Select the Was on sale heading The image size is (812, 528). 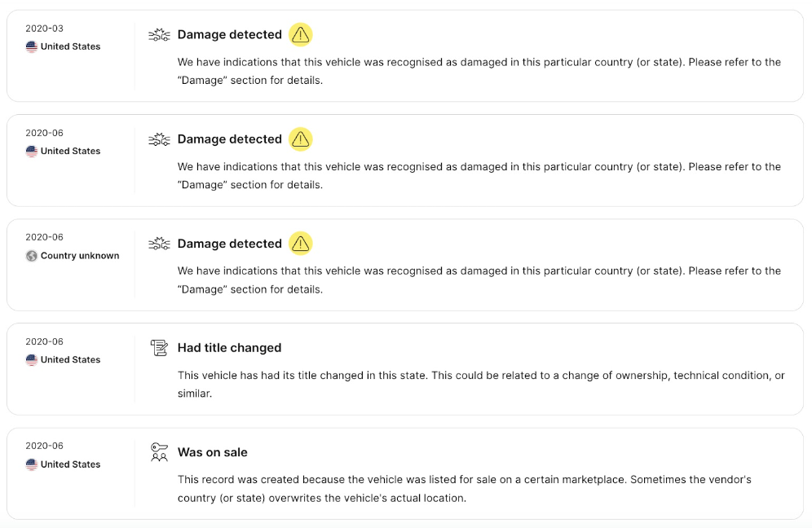pyautogui.click(x=212, y=452)
